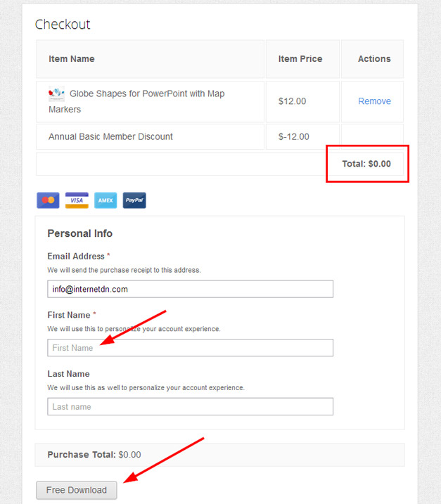The width and height of the screenshot is (441, 504).
Task: Select the Last name text box
Action: point(190,406)
